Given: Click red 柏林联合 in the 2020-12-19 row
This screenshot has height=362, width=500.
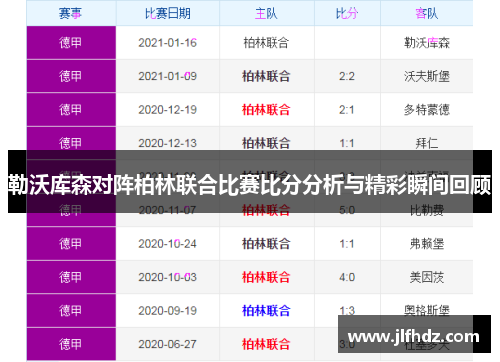Looking at the screenshot, I should [266, 110].
